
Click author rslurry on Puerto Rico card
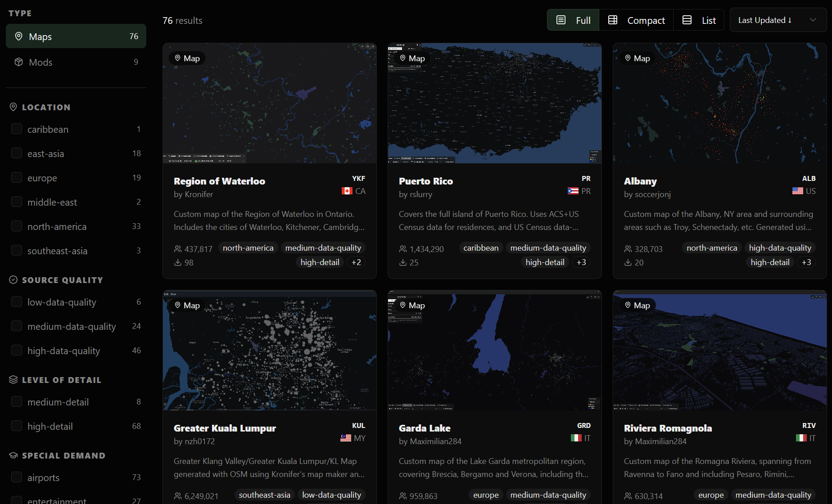(420, 194)
